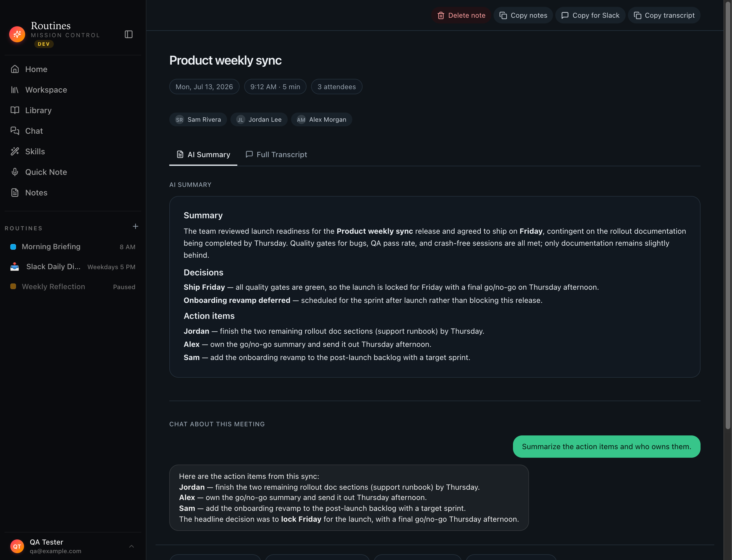Click the Slack Daily Digest inbox emoji icon

pos(15,267)
